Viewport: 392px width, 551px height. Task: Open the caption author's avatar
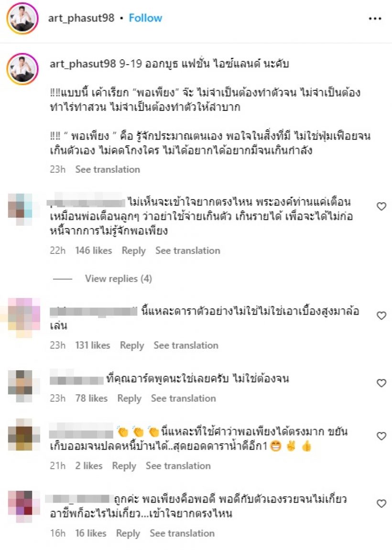(x=22, y=69)
